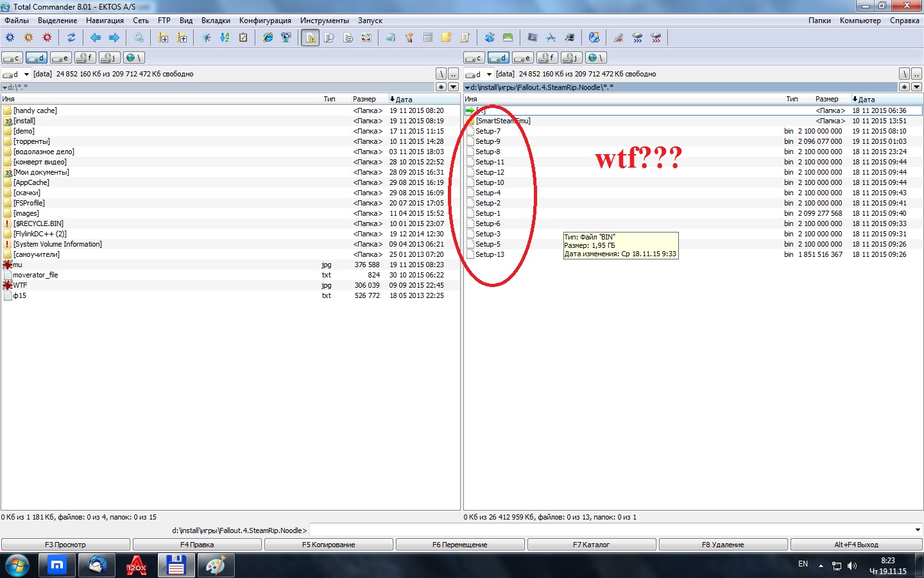Screen dimensions: 924x578
Task: Click the F4 Правка button
Action: [197, 545]
